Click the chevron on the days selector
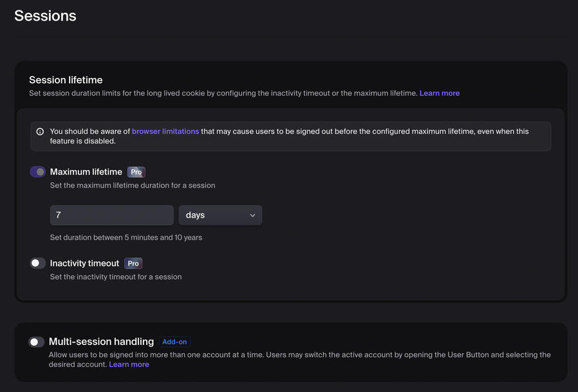Image resolution: width=578 pixels, height=392 pixels. pos(253,215)
